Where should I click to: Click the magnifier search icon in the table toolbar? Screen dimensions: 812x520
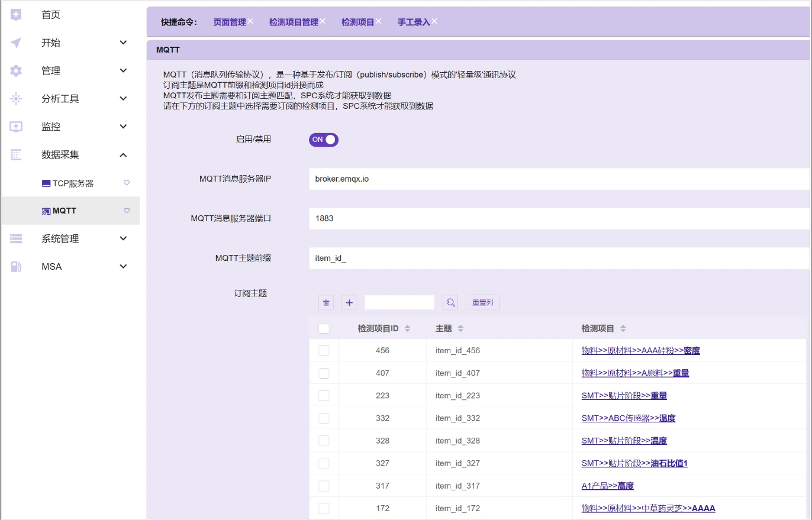(451, 303)
